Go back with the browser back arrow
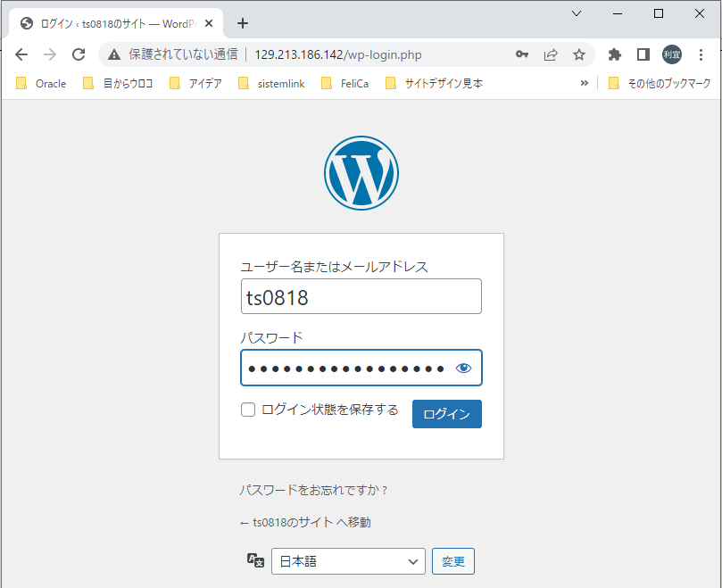 click(x=21, y=54)
